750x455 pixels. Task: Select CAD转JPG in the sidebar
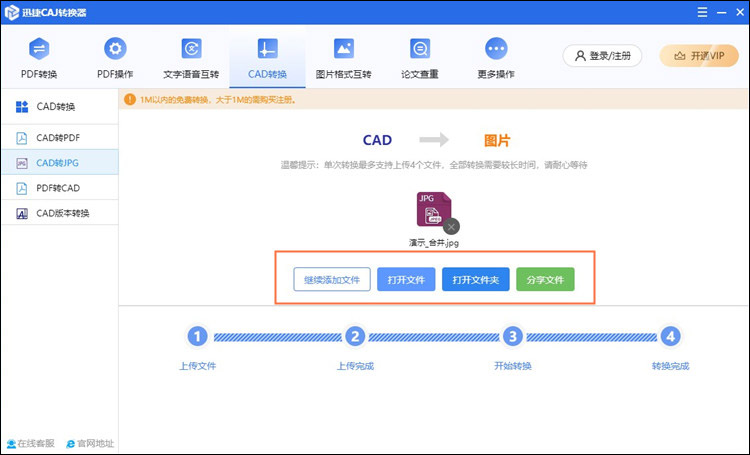(x=60, y=163)
